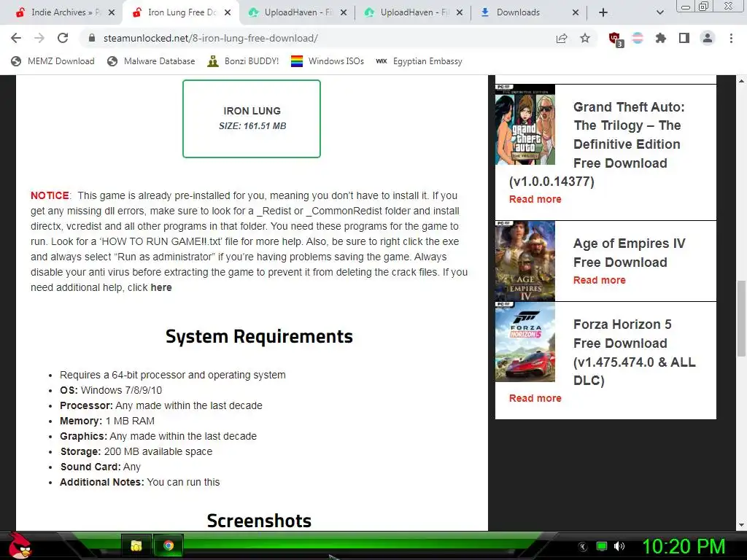Show hidden tray icons arrow
Viewport: 747px width, 560px height.
pos(583,547)
